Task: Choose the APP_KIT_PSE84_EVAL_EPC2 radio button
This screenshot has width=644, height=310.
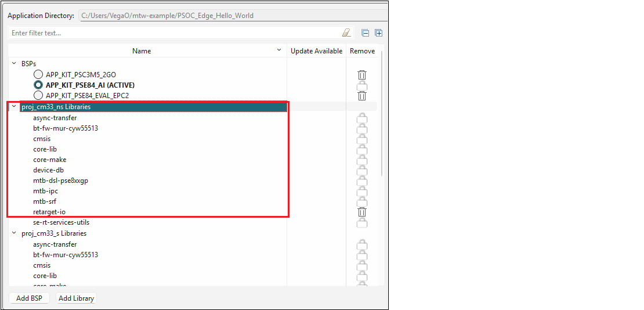Action: [38, 95]
